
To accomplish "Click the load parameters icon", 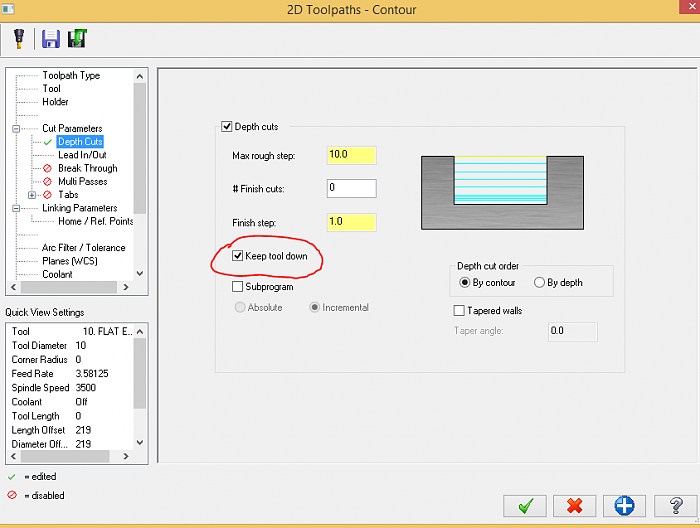I will tap(77, 39).
